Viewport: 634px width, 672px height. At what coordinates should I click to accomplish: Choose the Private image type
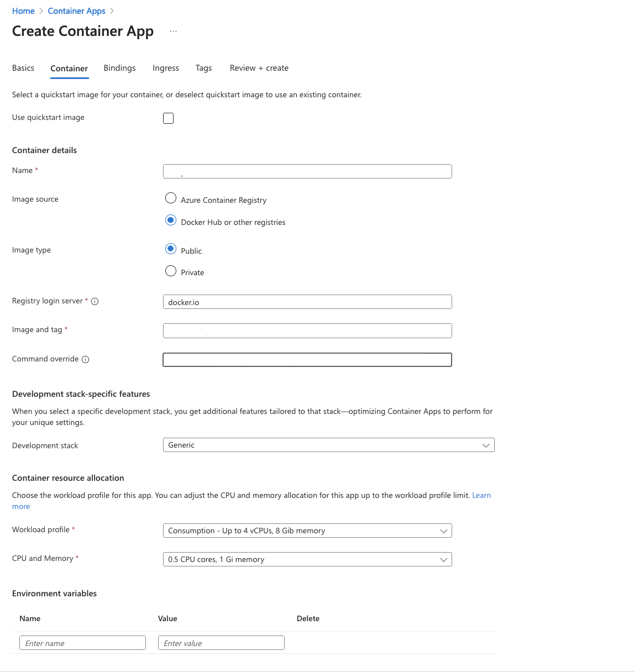pyautogui.click(x=171, y=271)
